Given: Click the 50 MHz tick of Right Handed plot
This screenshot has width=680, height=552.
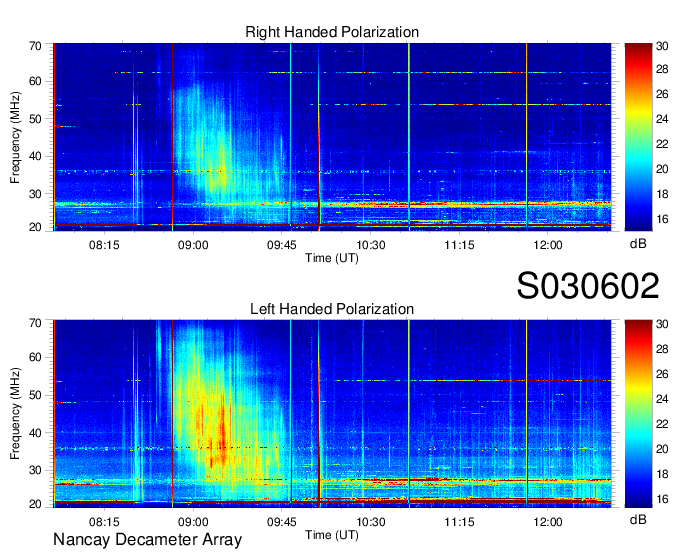Looking at the screenshot, I should coord(35,119).
